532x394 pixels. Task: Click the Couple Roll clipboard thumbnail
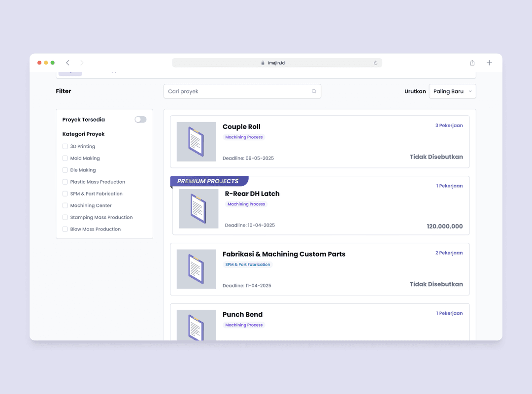tap(196, 142)
